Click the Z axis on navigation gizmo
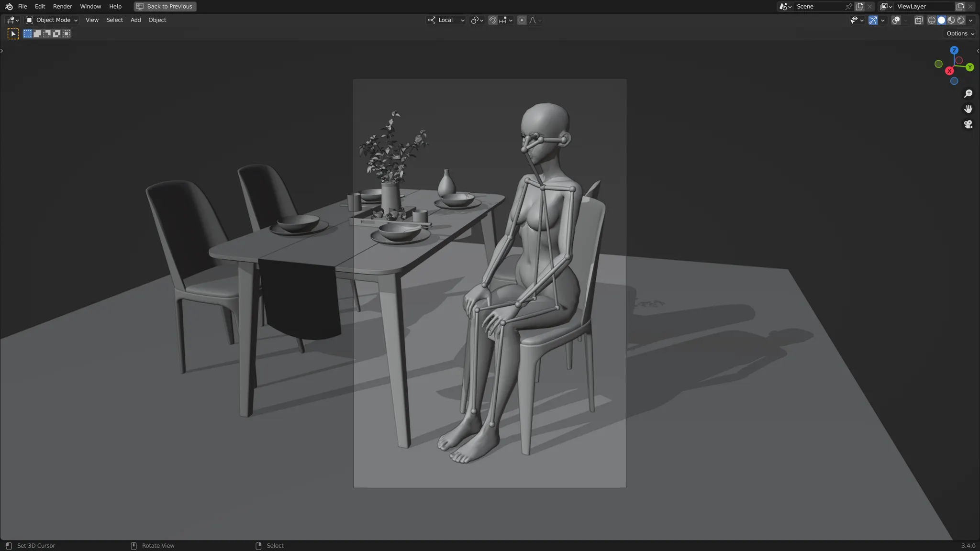This screenshot has width=980, height=551. [x=954, y=50]
